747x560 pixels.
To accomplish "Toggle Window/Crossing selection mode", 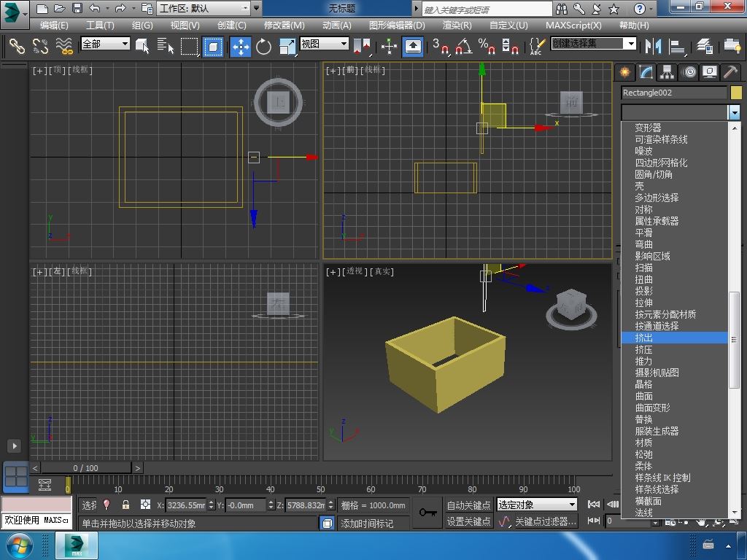I will click(213, 46).
